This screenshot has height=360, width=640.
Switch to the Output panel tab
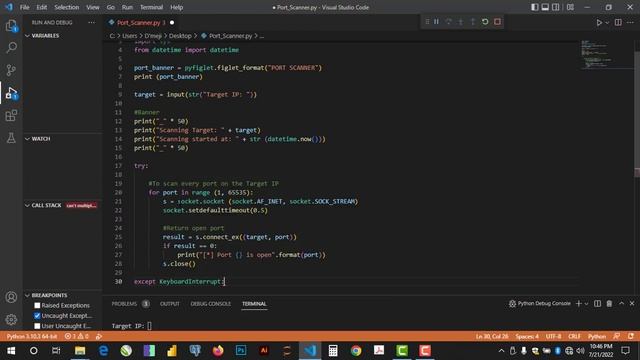(169, 304)
